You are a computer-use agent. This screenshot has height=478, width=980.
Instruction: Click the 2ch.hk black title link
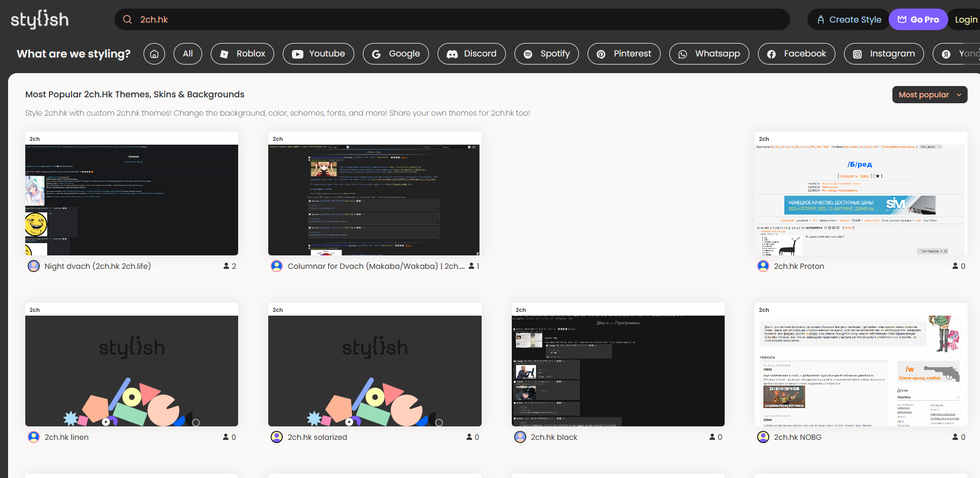tap(554, 437)
